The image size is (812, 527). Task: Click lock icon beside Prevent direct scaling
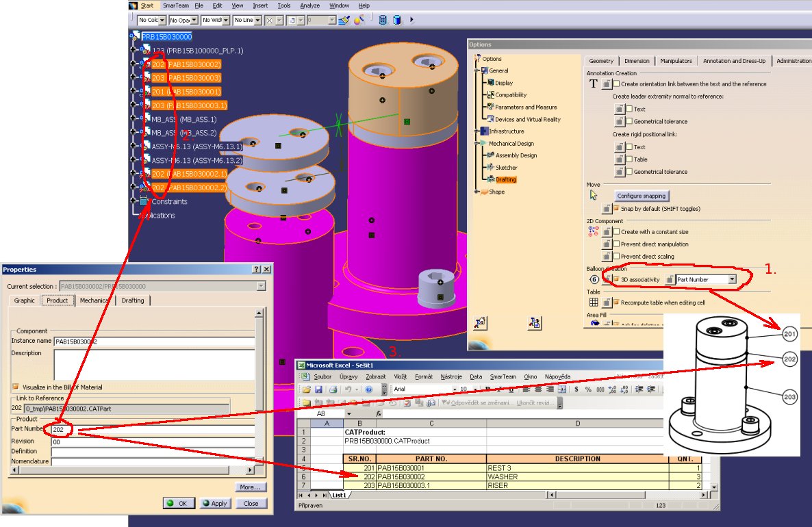(607, 256)
